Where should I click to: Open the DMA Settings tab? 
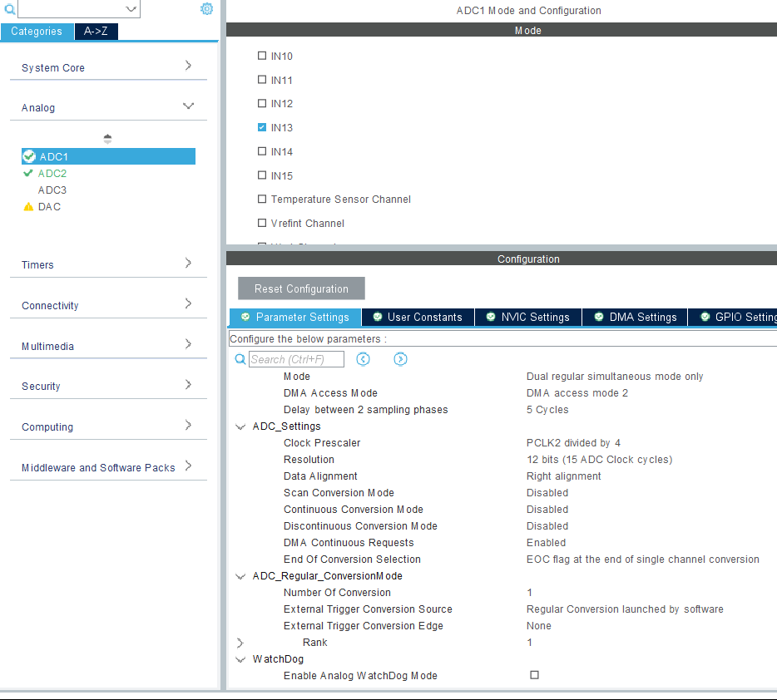(x=636, y=318)
